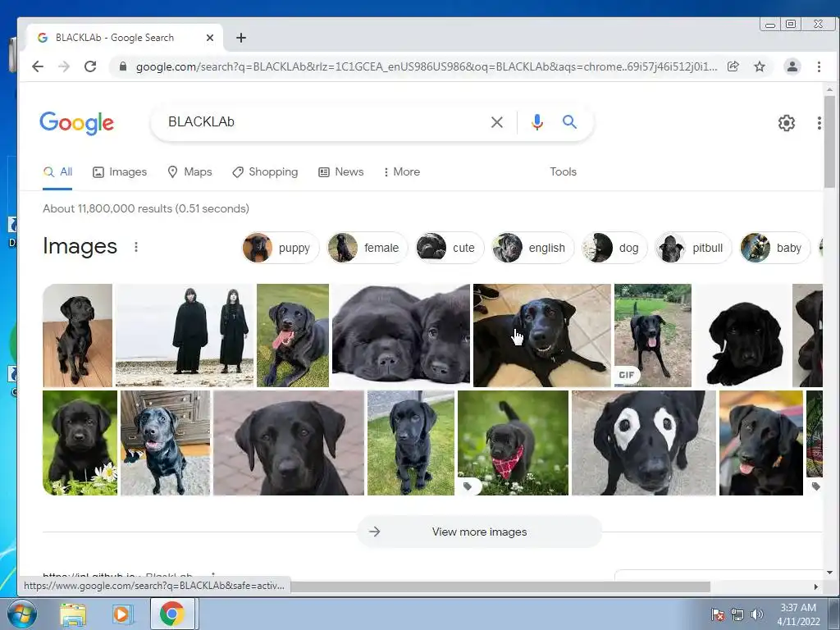Click View more images

tap(479, 532)
